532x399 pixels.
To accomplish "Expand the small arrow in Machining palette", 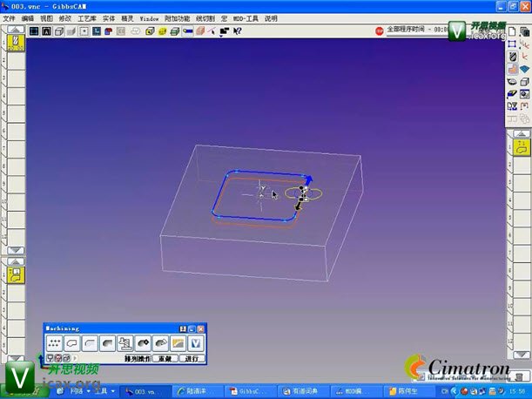I will pos(75,358).
